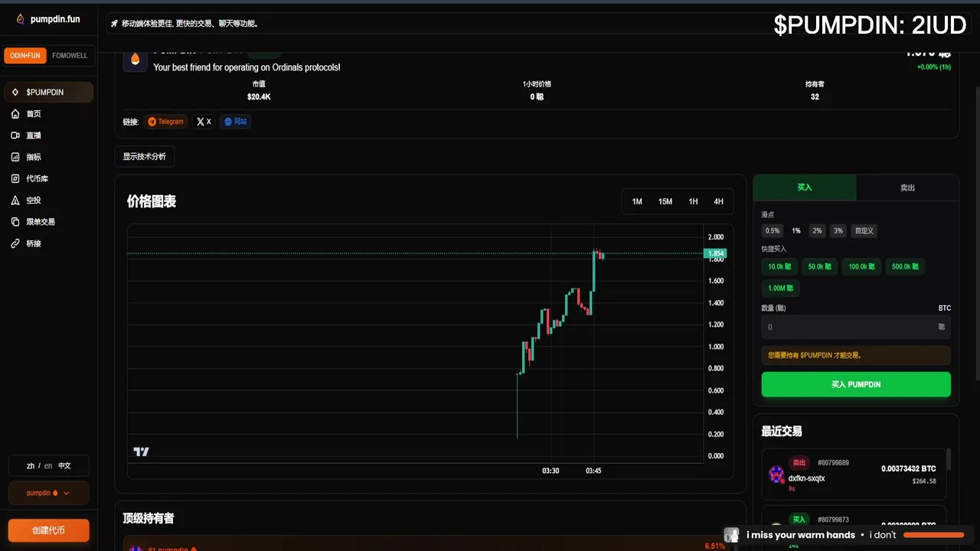Quick buy 500.0k sats

905,267
